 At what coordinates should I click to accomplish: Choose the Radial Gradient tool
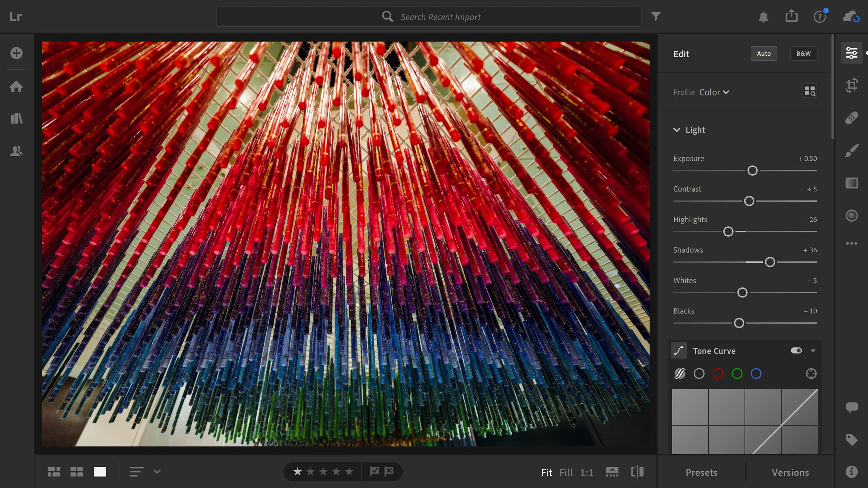pyautogui.click(x=851, y=216)
